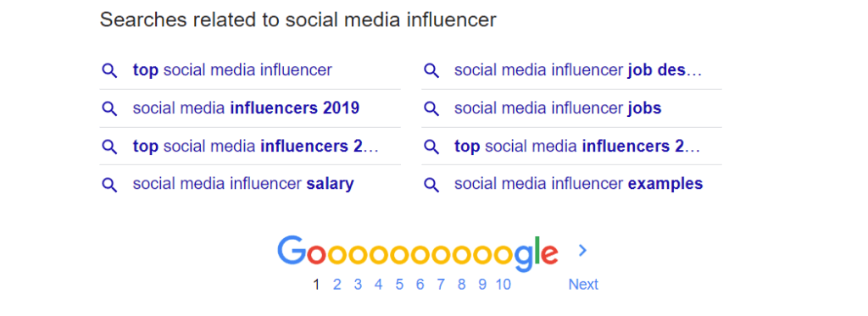Jump to results page 3
This screenshot has height=316, width=868.
coord(358,285)
